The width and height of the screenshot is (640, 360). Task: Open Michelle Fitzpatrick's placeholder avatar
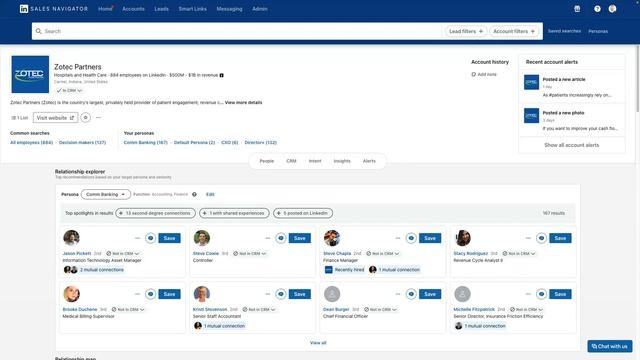pyautogui.click(x=462, y=294)
